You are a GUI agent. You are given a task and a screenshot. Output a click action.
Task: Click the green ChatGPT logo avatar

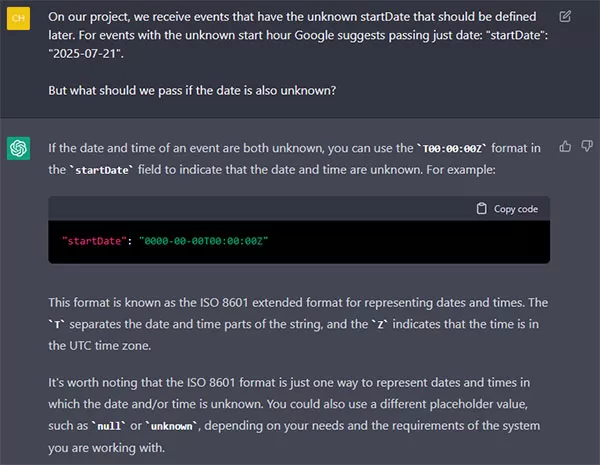tap(18, 148)
